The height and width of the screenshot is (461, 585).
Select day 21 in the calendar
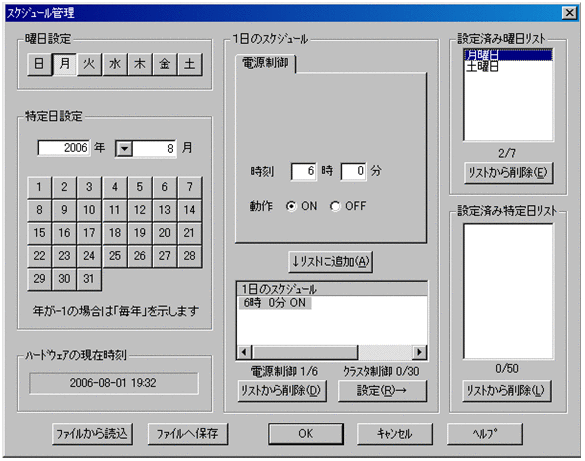(190, 233)
